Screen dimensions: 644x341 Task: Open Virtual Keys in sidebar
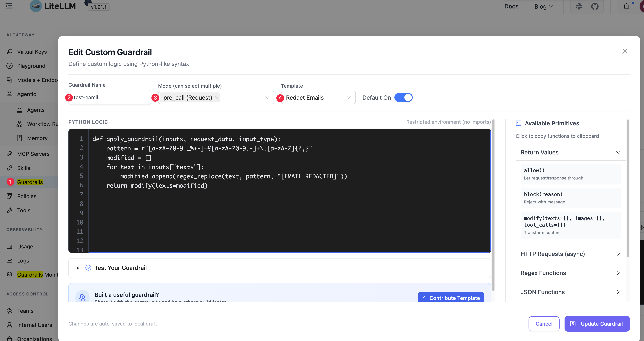(x=32, y=52)
